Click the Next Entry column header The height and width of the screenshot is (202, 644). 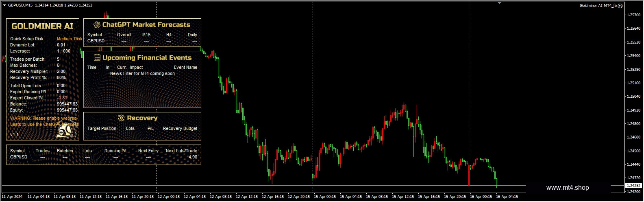point(148,151)
